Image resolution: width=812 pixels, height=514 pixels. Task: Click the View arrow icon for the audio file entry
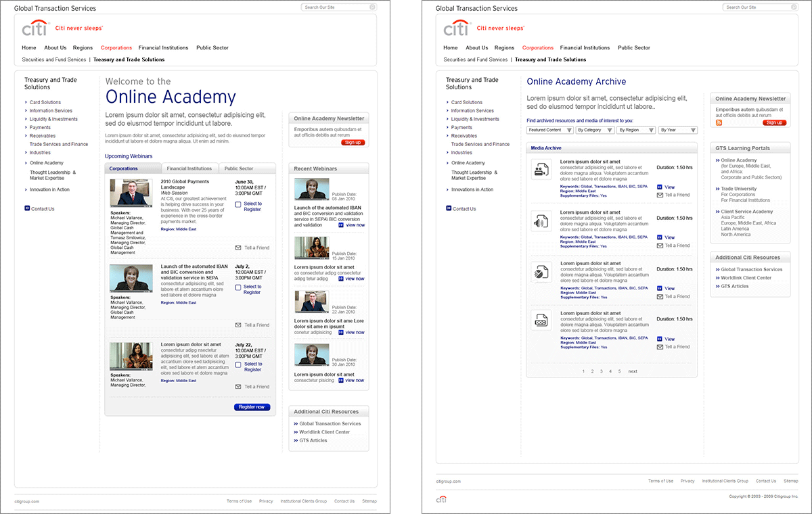pyautogui.click(x=660, y=237)
